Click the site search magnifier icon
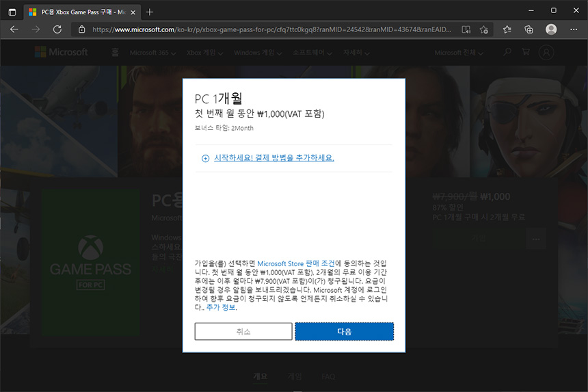 tap(507, 52)
